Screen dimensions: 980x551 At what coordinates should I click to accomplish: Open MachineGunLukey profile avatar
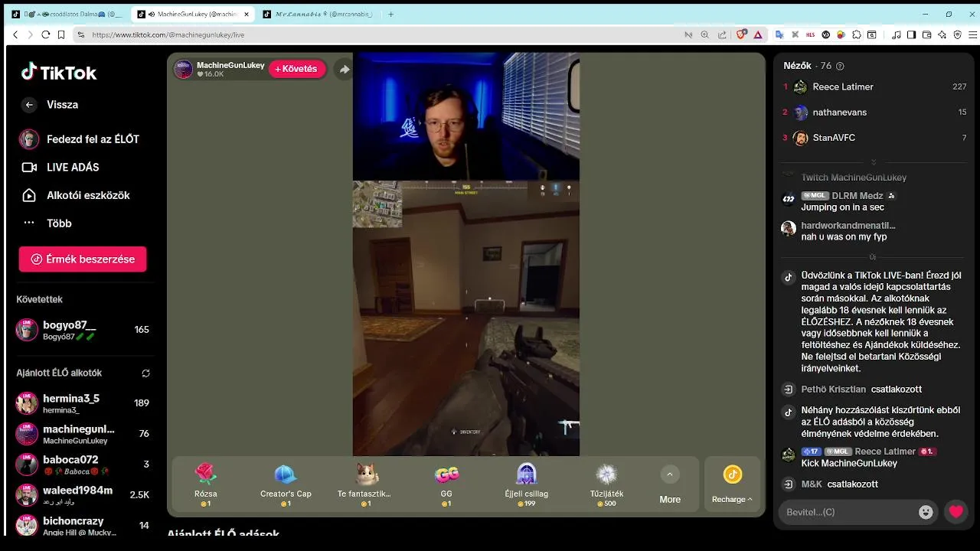click(x=183, y=70)
